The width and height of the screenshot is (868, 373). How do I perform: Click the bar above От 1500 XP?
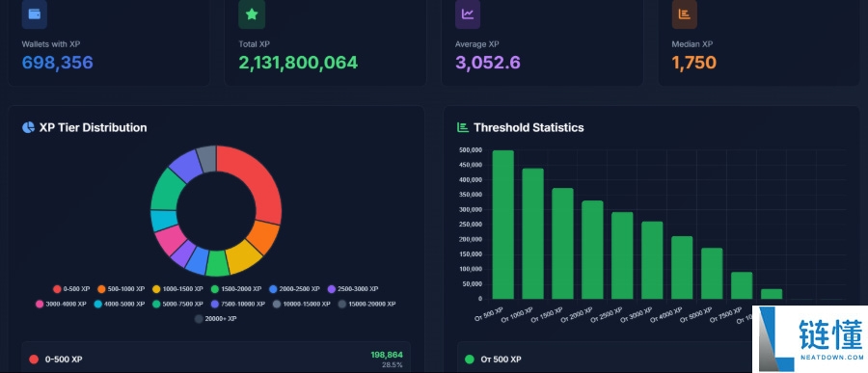[562, 244]
